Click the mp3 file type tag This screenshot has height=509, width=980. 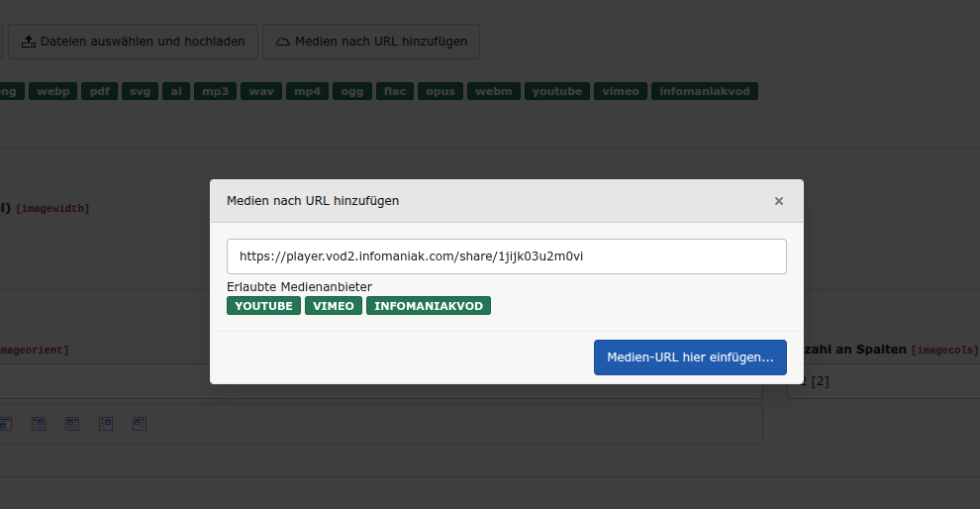[x=215, y=91]
